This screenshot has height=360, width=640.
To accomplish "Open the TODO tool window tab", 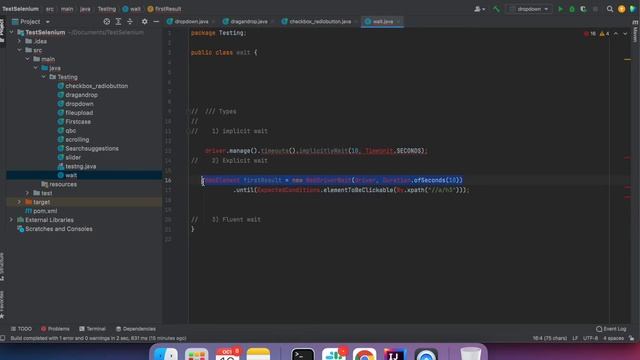I will (21, 329).
